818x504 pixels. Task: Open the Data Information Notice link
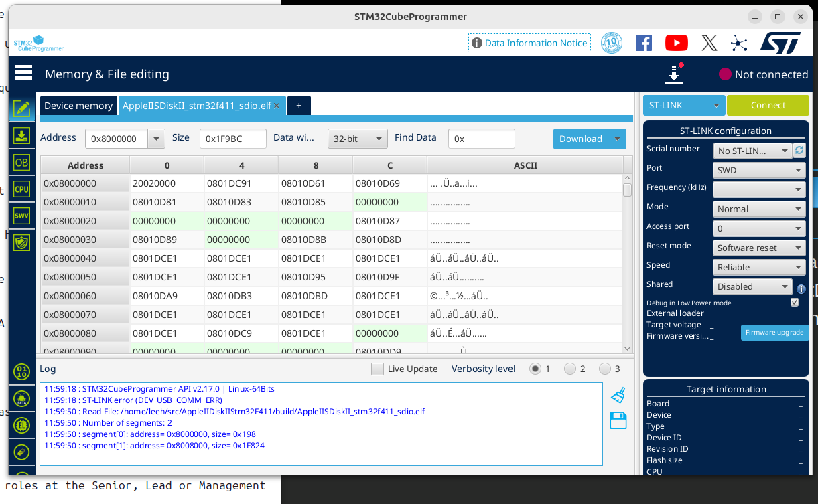pos(529,43)
